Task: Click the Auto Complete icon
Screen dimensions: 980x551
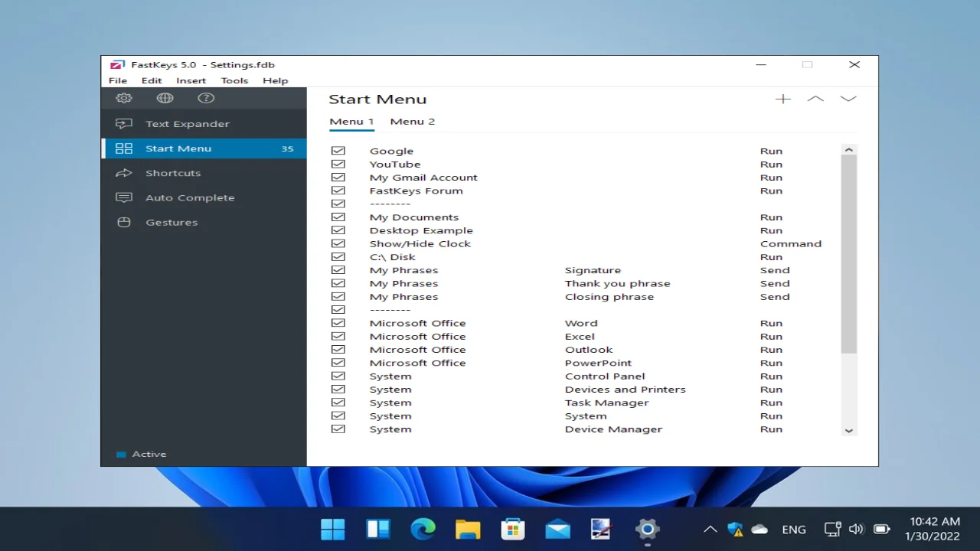Action: point(124,197)
